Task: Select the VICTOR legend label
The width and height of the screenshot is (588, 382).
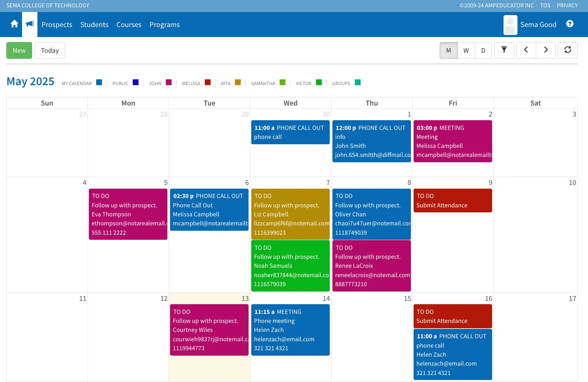Action: tap(303, 83)
